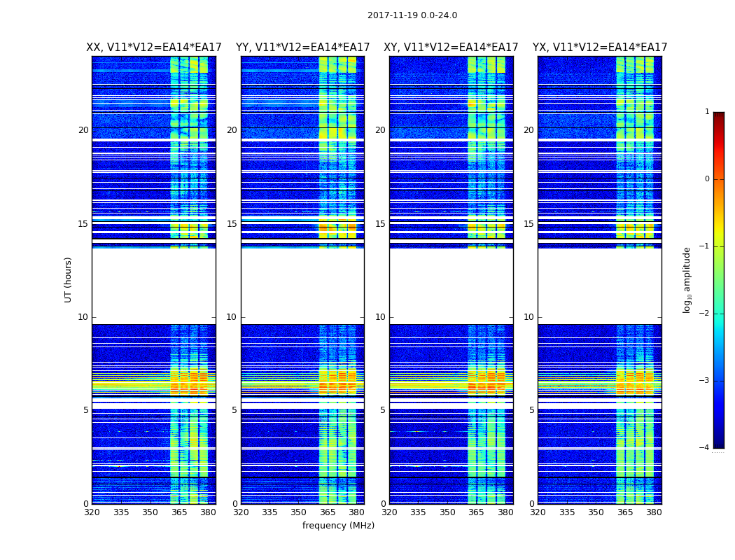Click the log10 amplitude colorbar label

coord(687,279)
